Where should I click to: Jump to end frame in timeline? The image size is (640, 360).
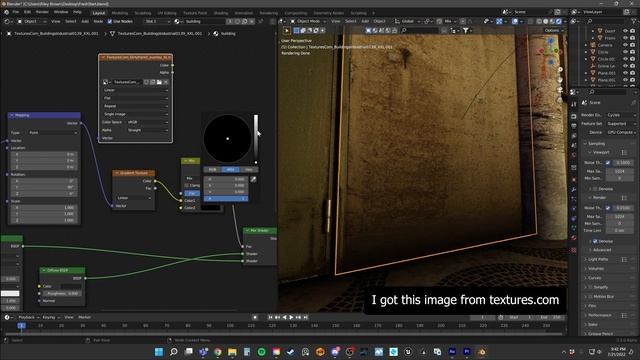point(305,317)
